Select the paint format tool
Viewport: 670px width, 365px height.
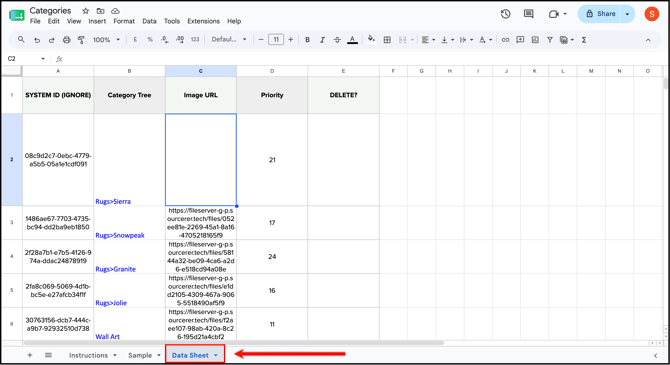(x=81, y=40)
